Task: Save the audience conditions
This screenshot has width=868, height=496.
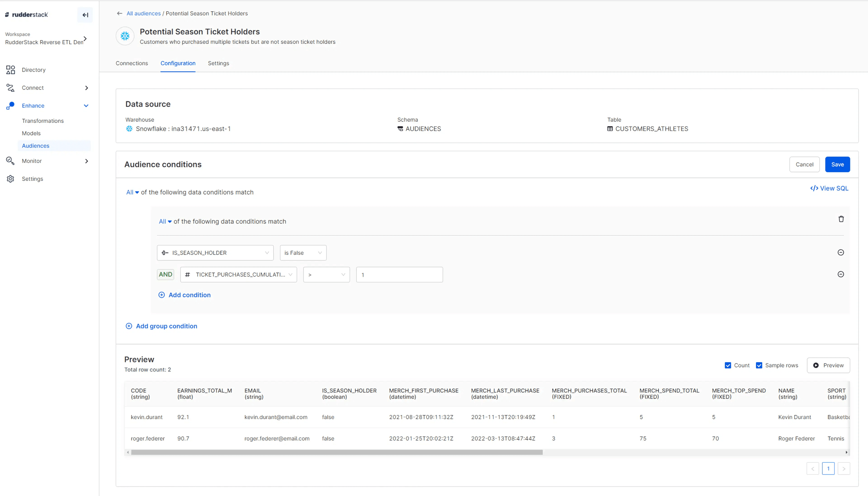Action: click(x=837, y=164)
